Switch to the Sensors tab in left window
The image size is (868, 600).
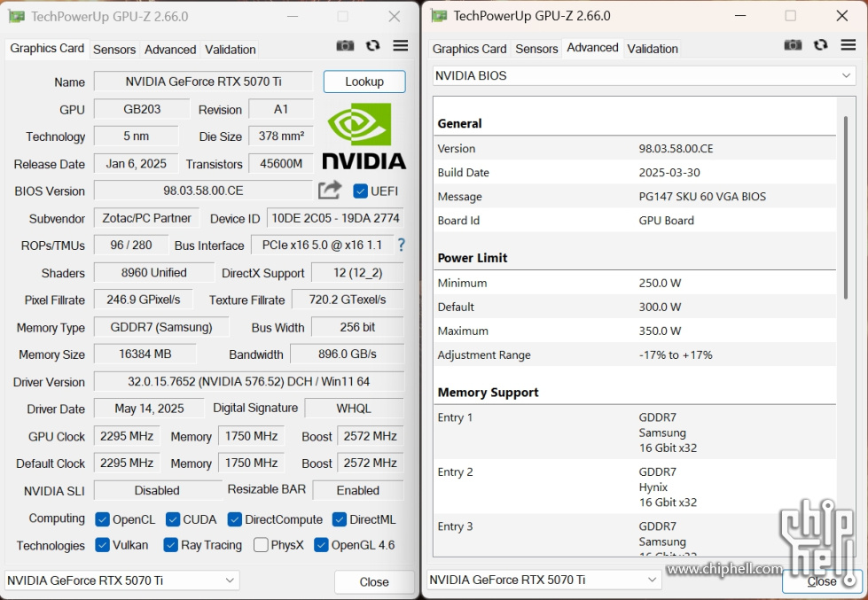coord(114,50)
